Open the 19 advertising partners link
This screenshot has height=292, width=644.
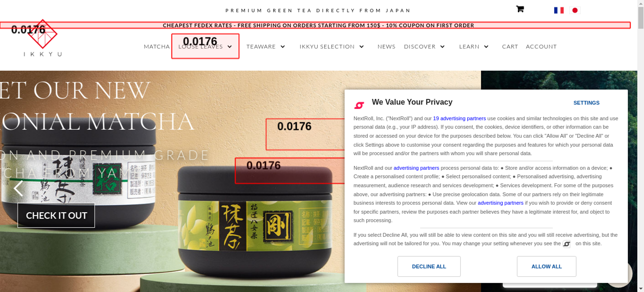459,118
